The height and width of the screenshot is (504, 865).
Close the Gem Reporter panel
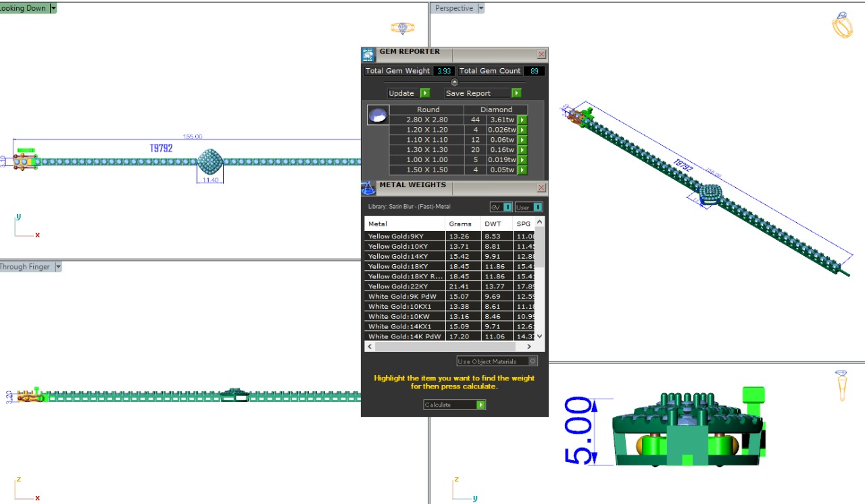click(x=541, y=55)
